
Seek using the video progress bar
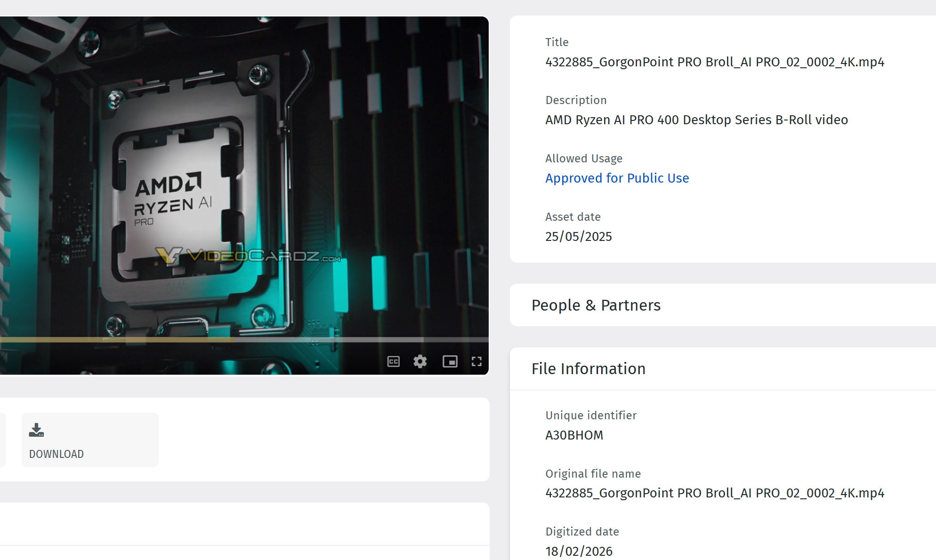141,339
